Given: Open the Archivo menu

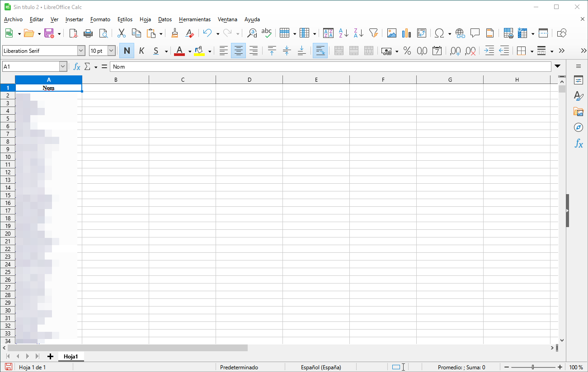Looking at the screenshot, I should pyautogui.click(x=13, y=19).
